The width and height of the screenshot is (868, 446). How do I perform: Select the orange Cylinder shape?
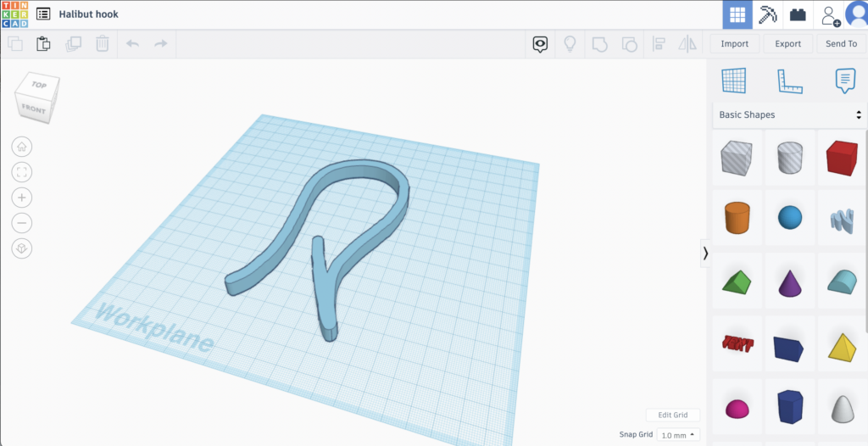click(737, 218)
